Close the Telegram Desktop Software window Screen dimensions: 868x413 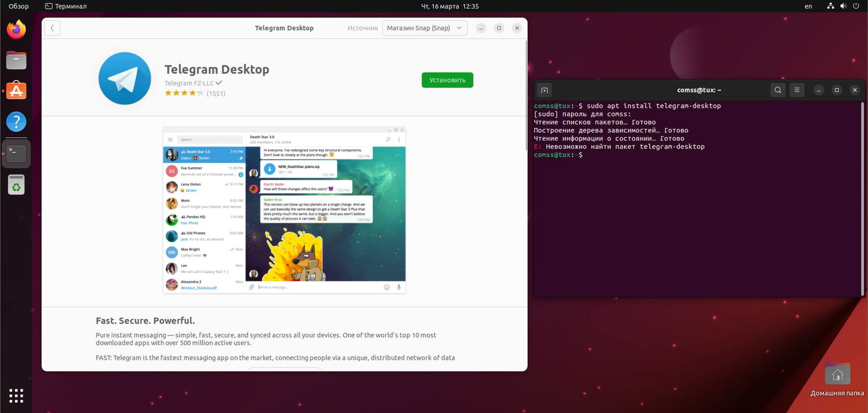click(517, 28)
